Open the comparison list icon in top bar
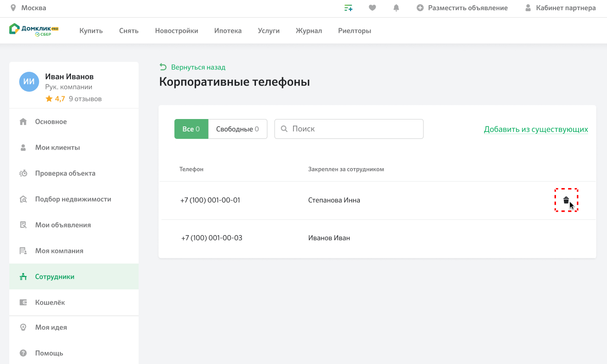 pos(348,8)
